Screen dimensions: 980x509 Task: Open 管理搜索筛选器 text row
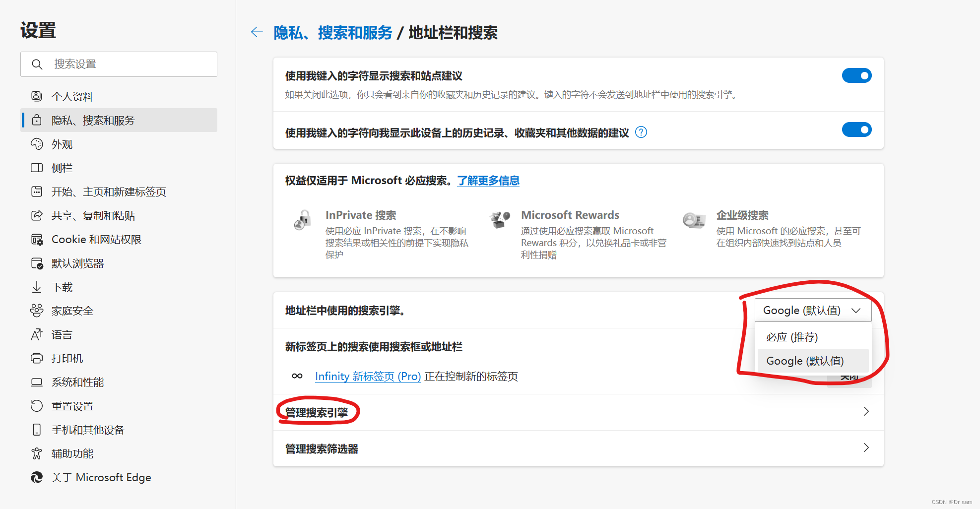coord(579,448)
